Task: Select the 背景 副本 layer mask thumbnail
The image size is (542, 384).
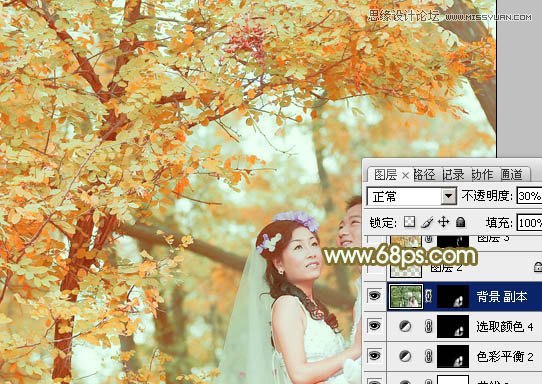Action: pos(453,296)
